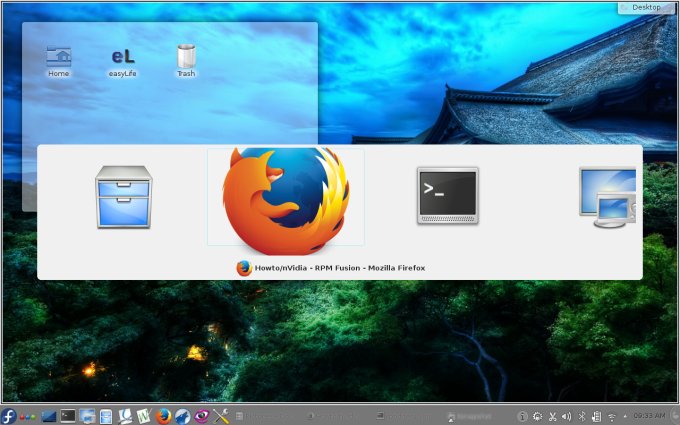The width and height of the screenshot is (680, 425).
Task: Open the Wi-Fi network icon in the tray
Action: 611,417
